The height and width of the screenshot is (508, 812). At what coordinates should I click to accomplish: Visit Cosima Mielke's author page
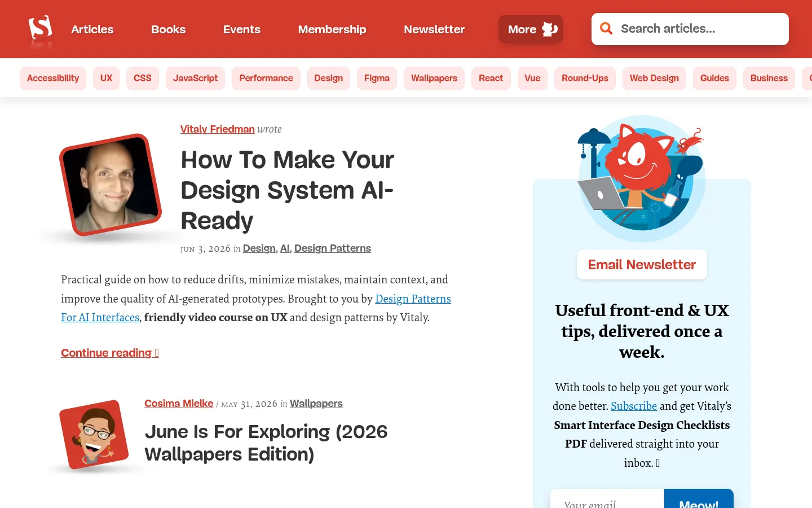pyautogui.click(x=179, y=404)
